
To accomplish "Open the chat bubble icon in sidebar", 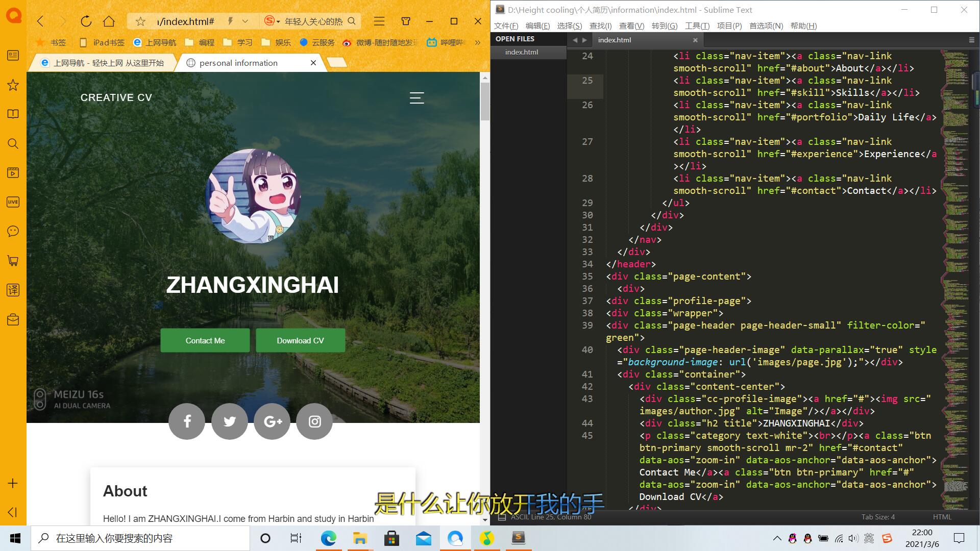I will (x=13, y=232).
